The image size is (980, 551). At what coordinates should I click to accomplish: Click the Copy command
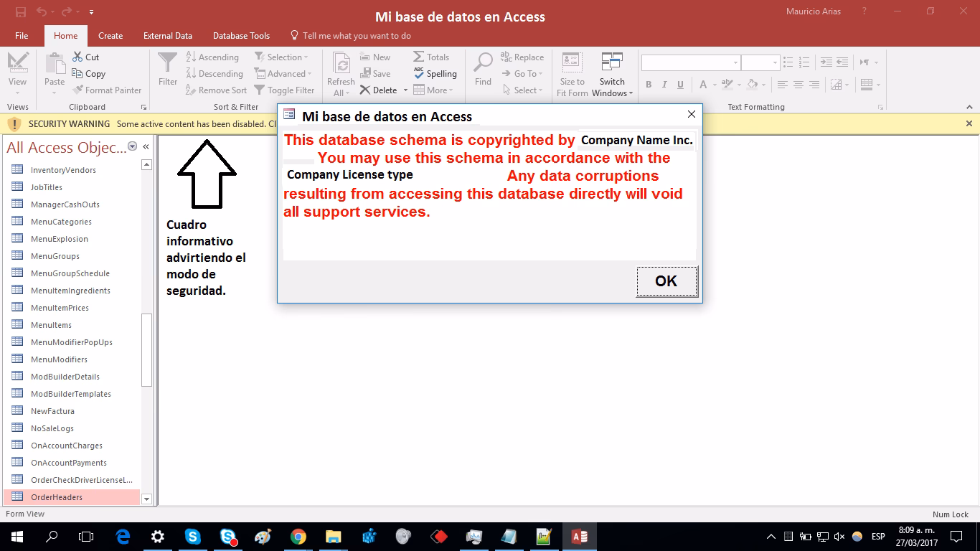(89, 74)
